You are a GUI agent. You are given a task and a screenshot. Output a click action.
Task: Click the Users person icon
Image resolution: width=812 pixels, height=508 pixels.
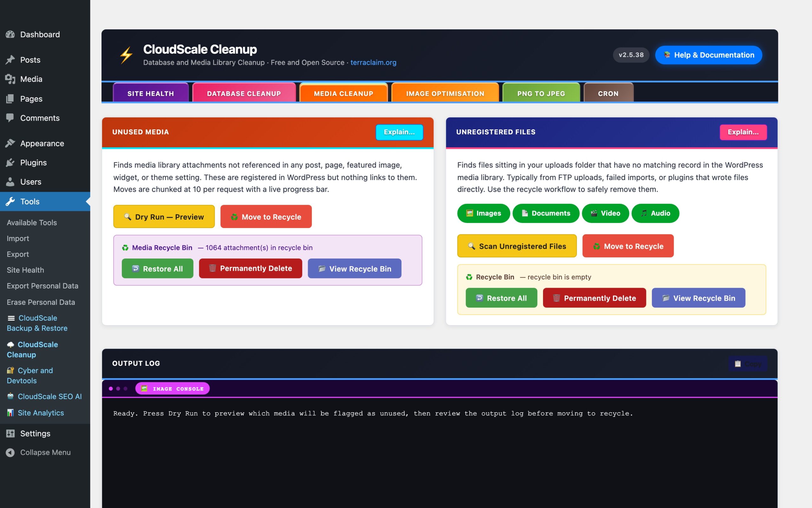(x=10, y=182)
